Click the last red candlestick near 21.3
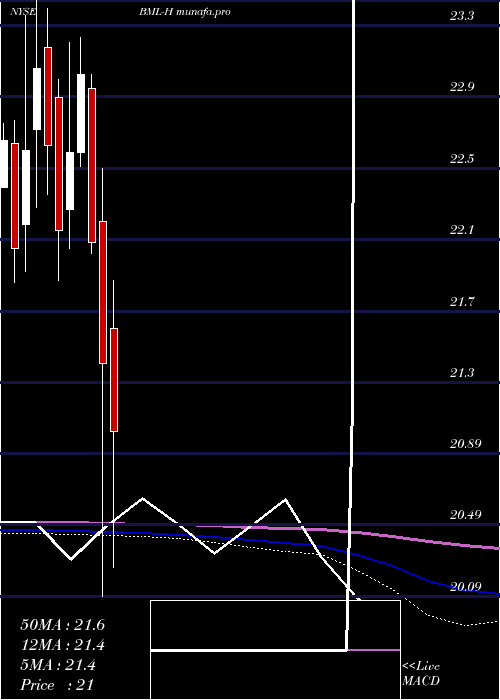 (x=114, y=380)
